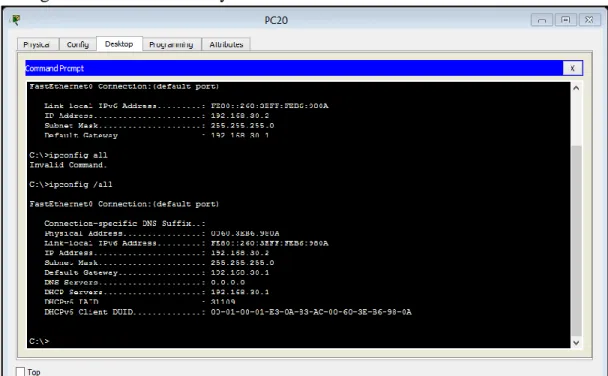Select the Desktop tab
This screenshot has height=376, width=608.
[x=119, y=44]
